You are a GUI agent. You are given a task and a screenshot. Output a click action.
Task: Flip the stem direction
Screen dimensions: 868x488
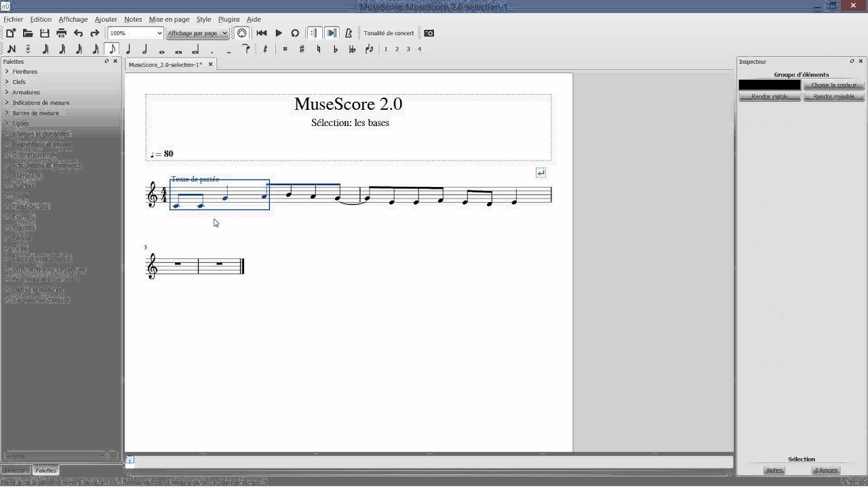[369, 49]
